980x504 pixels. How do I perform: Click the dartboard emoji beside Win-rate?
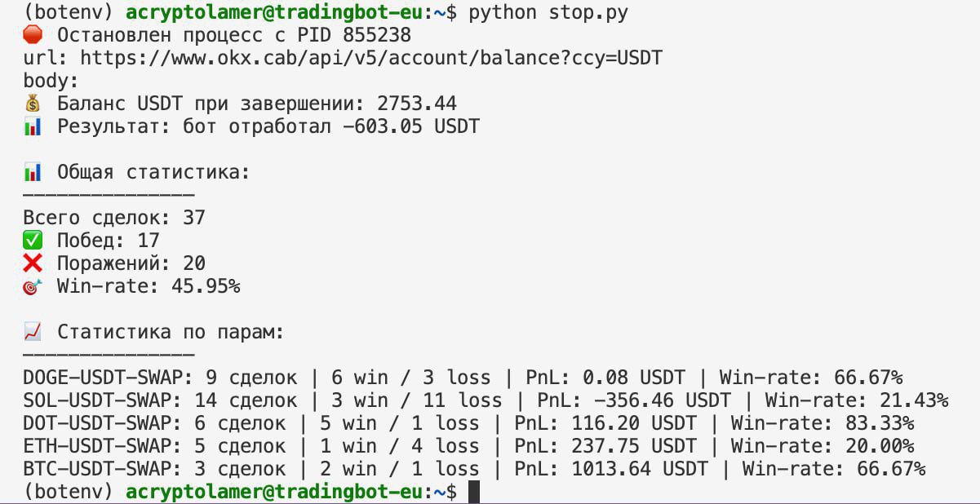click(33, 286)
